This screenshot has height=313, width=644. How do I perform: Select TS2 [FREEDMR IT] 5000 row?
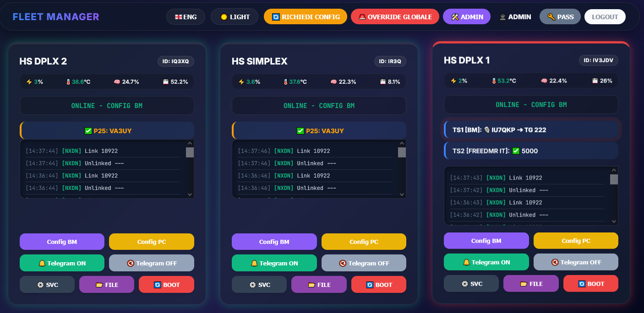(x=531, y=151)
